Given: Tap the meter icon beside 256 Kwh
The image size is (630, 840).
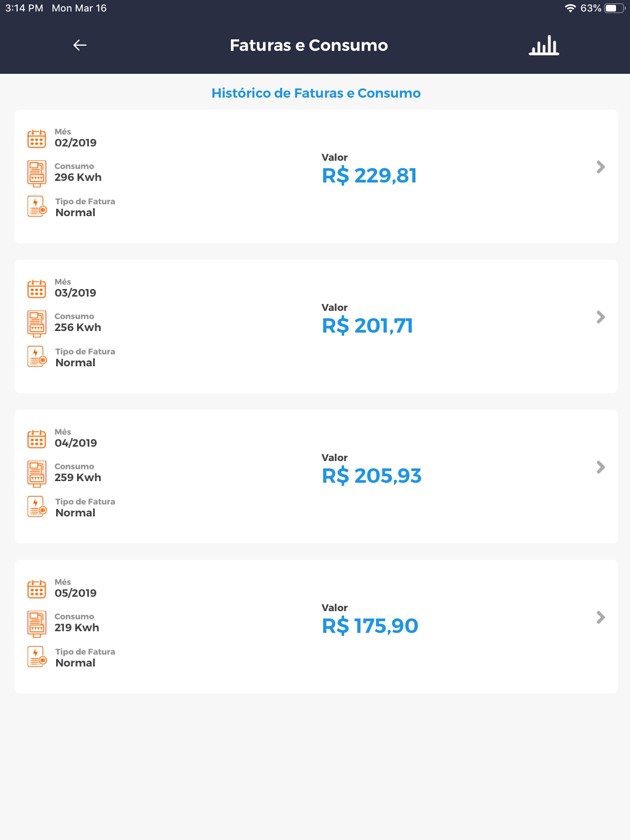Looking at the screenshot, I should [37, 323].
